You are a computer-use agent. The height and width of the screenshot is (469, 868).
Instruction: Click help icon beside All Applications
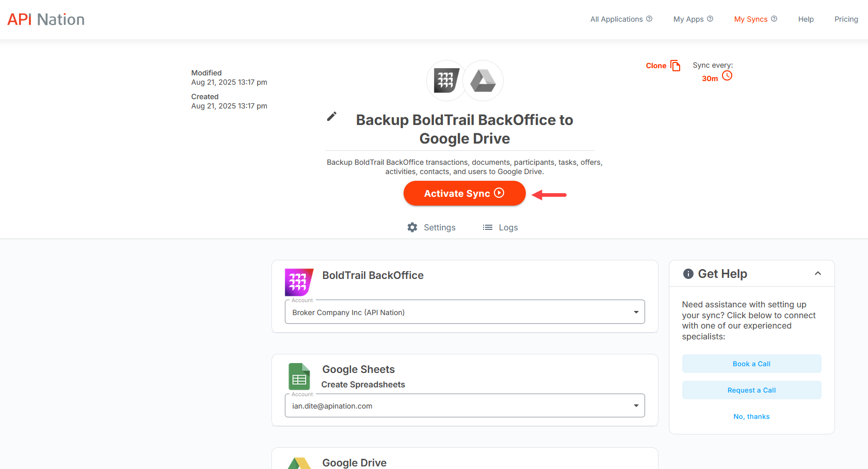point(649,19)
